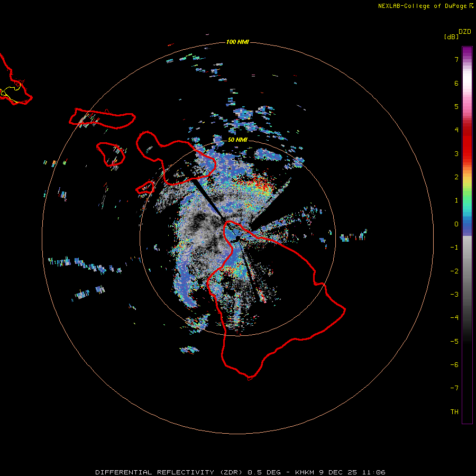Image resolution: width=476 pixels, height=476 pixels.
Task: Click the color scale value -4
Action: pos(454,318)
